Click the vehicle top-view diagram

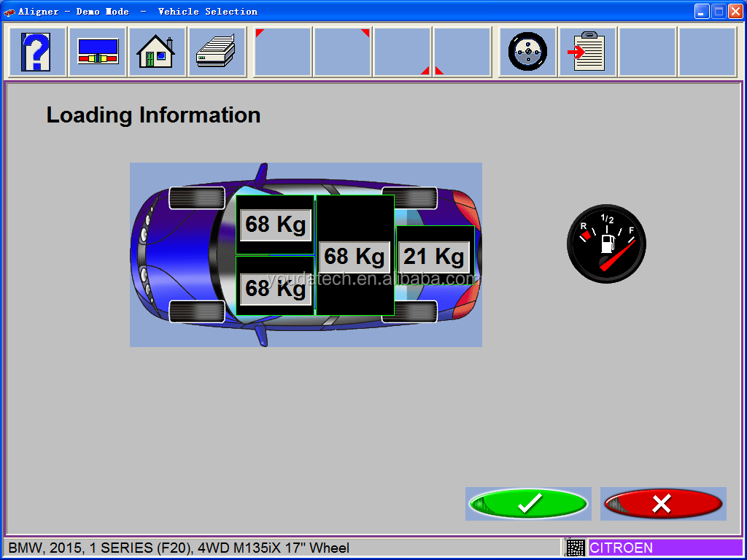pyautogui.click(x=306, y=254)
